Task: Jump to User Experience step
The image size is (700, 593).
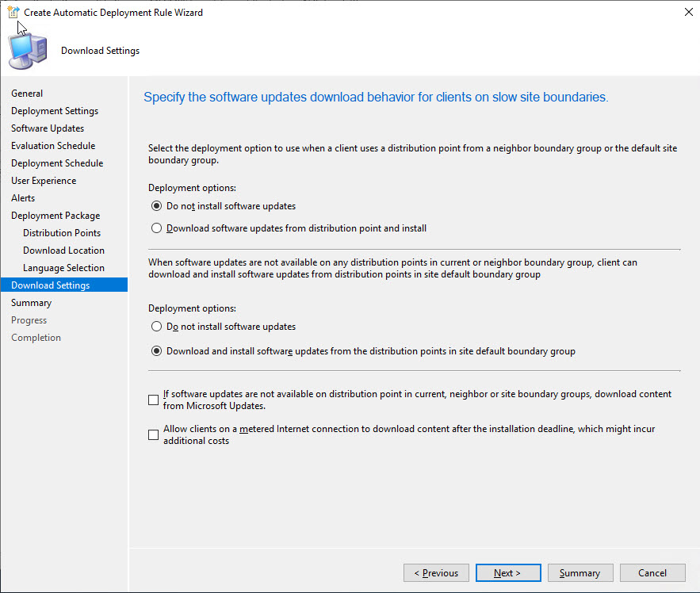Action: [44, 181]
